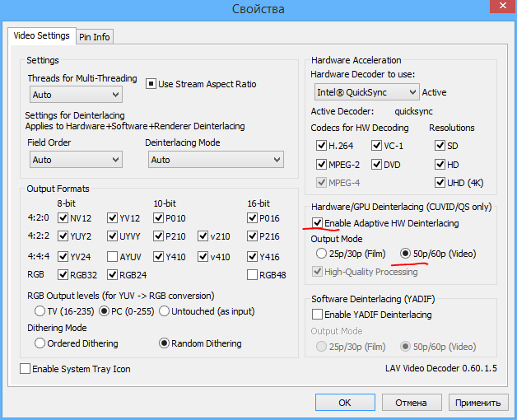517x420 pixels.
Task: Choose 25p/30p (Film) hardware output mode
Action: coord(321,254)
